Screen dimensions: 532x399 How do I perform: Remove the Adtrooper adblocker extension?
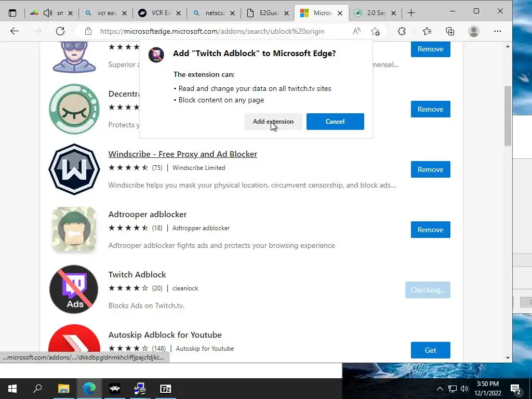430,230
